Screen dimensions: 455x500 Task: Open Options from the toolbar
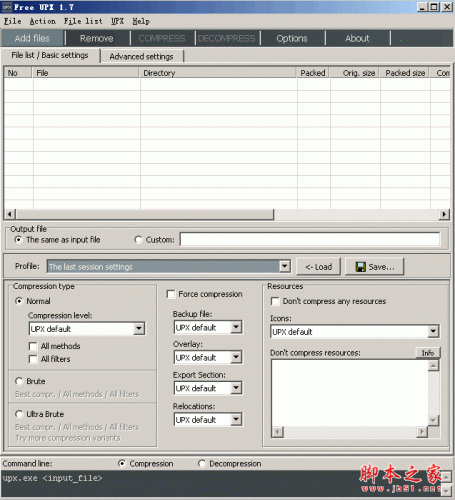[x=292, y=38]
